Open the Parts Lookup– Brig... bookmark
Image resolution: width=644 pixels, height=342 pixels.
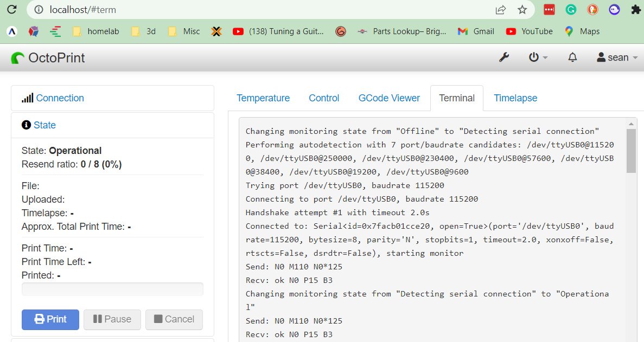(401, 31)
